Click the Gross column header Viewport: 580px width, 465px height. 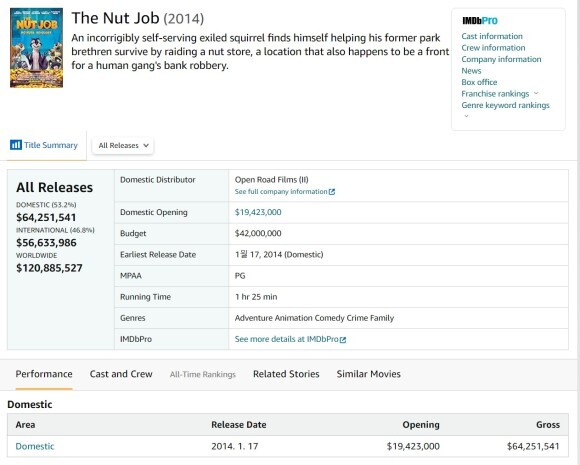click(548, 425)
